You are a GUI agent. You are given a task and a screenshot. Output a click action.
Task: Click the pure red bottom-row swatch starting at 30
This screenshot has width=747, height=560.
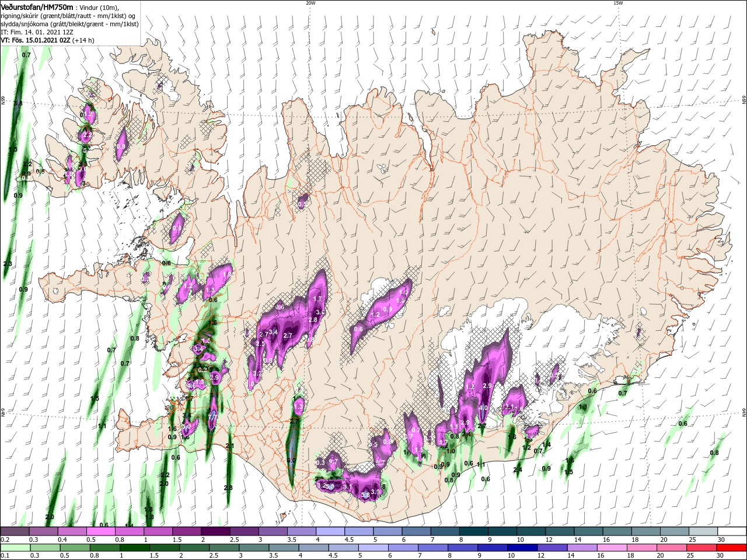(x=731, y=548)
